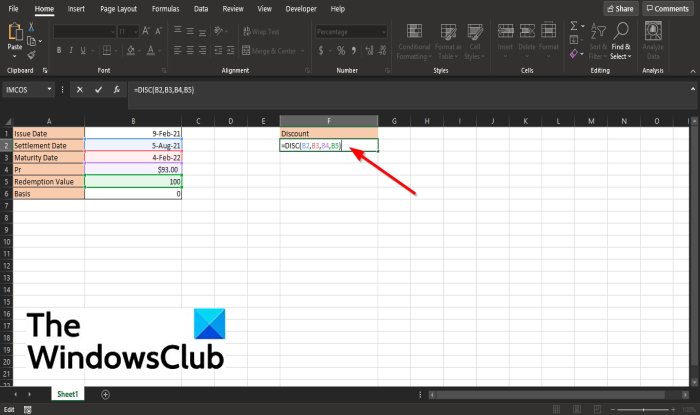
Task: Click the Paste clipboard icon
Action: [x=15, y=32]
